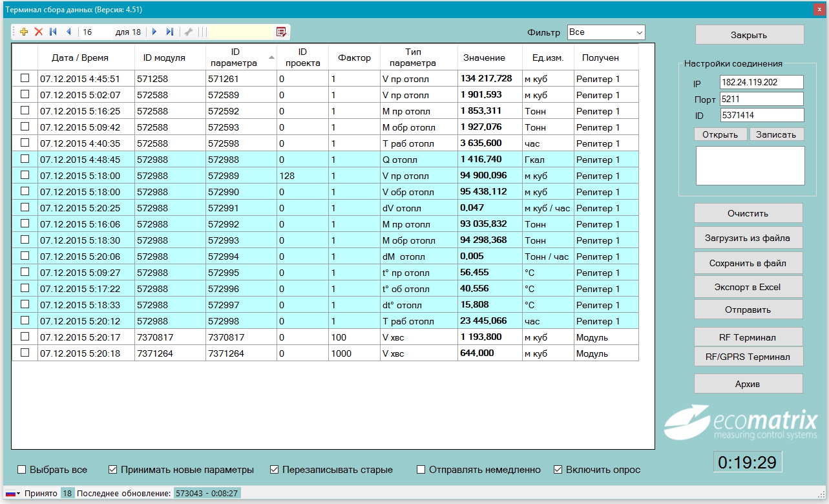Click the factor cell showing 1000
The width and height of the screenshot is (829, 504).
coord(355,353)
